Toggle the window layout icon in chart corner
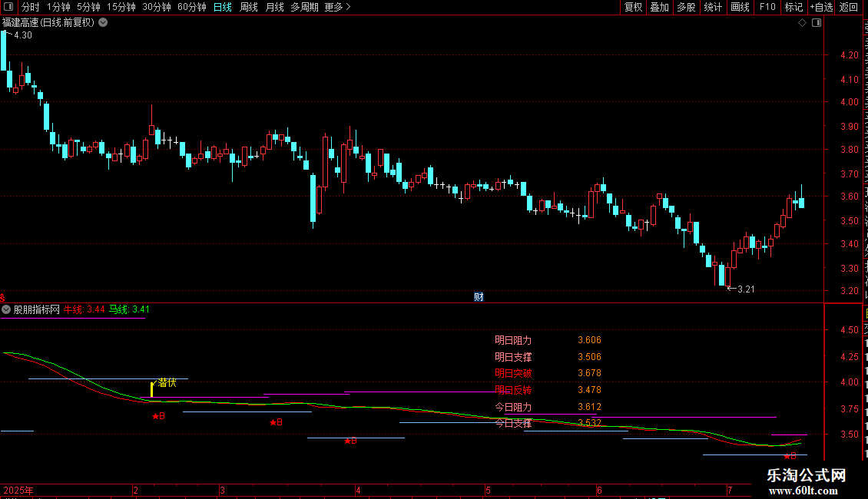This screenshot has height=499, width=868. tap(817, 23)
